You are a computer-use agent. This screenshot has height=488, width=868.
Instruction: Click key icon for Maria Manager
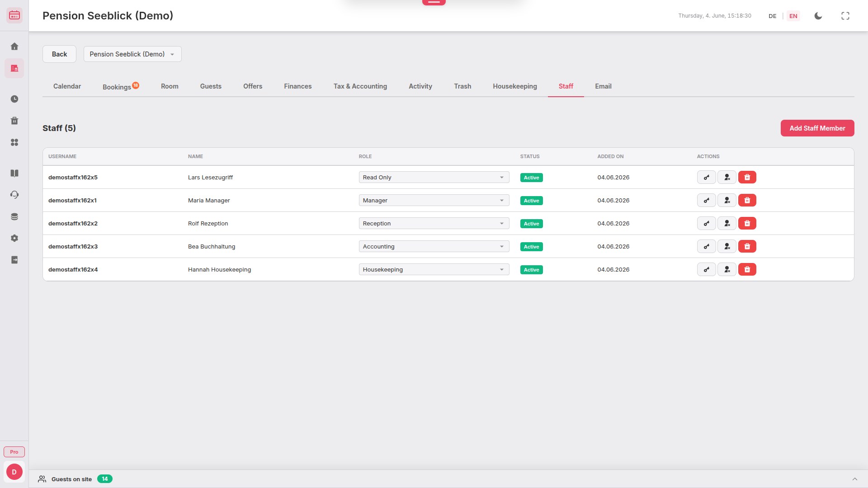(x=707, y=201)
